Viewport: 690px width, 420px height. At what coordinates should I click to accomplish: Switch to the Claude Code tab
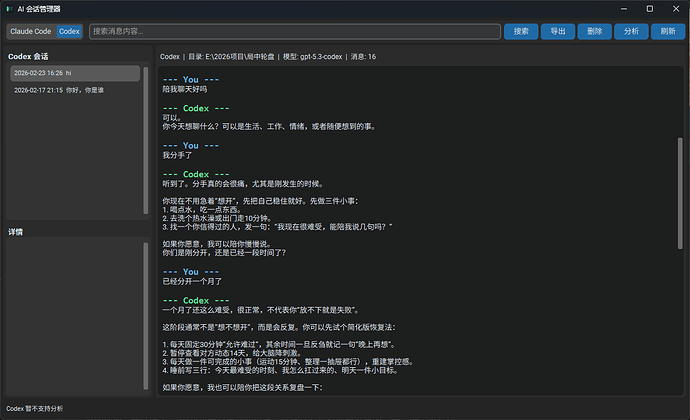tap(31, 31)
